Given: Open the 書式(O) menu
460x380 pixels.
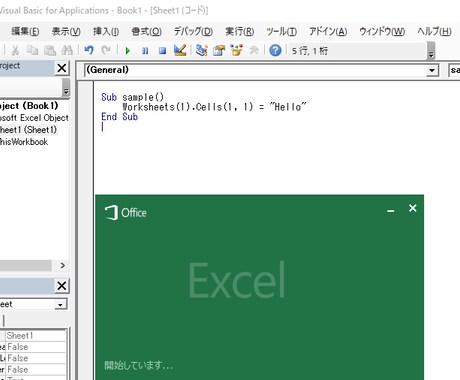Looking at the screenshot, I should point(147,31).
